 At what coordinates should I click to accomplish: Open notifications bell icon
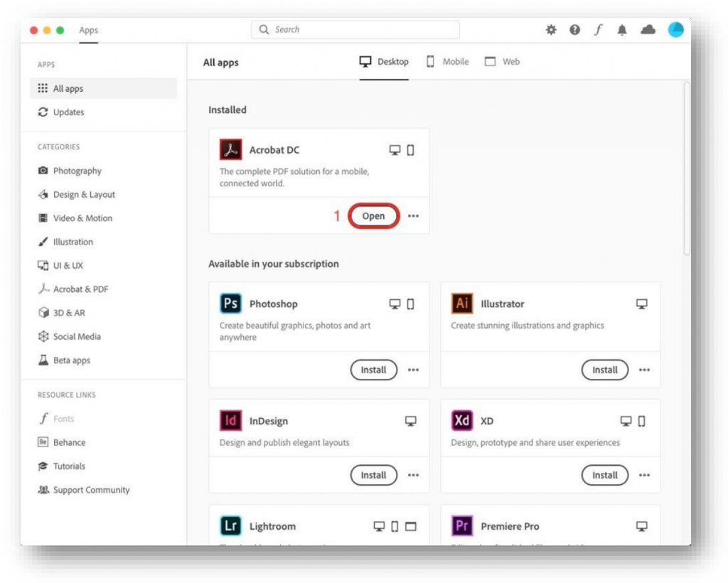[623, 30]
